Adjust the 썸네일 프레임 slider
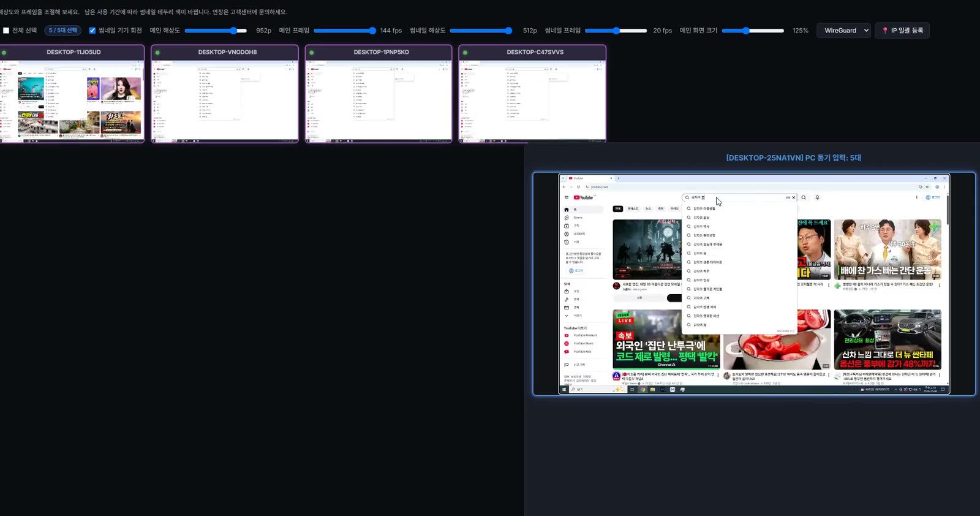 [x=616, y=31]
